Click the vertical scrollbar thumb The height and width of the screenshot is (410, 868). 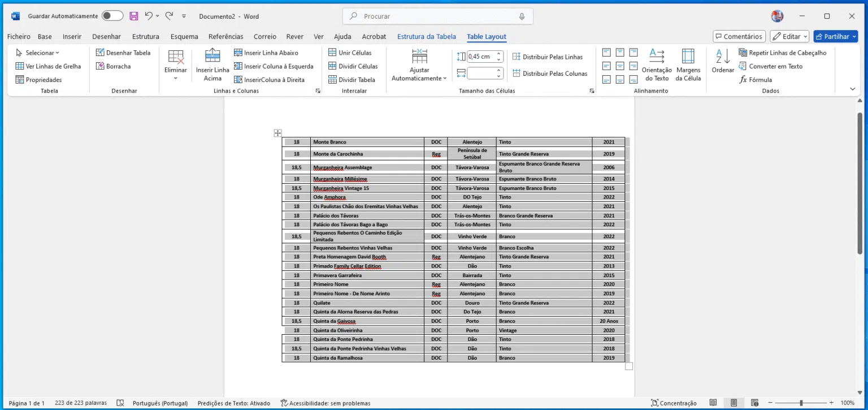click(x=860, y=183)
